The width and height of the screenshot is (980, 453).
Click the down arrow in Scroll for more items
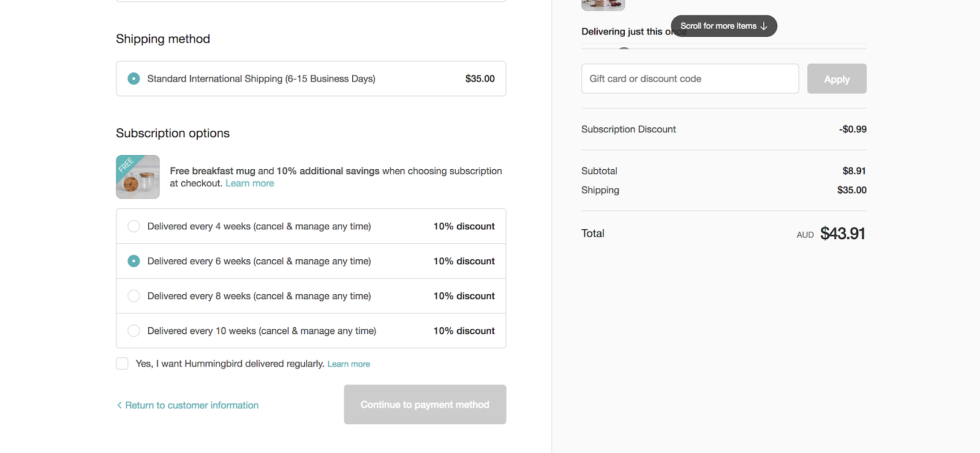[764, 26]
